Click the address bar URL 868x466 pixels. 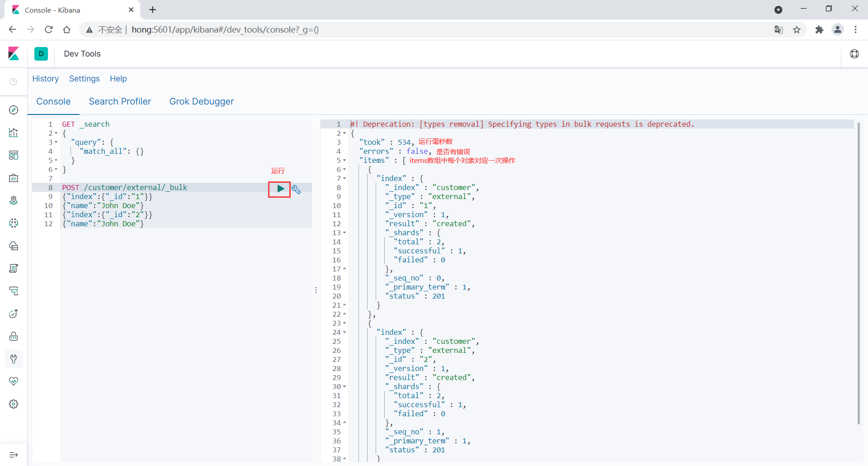point(225,30)
